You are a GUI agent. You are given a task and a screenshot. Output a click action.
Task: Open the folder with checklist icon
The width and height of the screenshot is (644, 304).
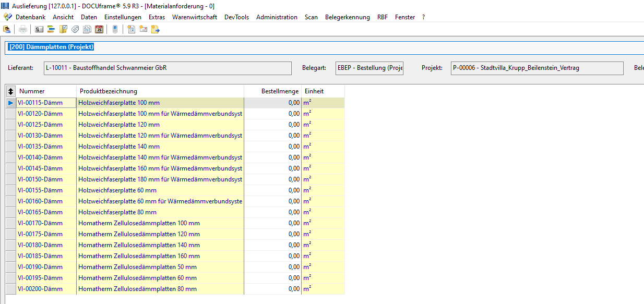63,29
